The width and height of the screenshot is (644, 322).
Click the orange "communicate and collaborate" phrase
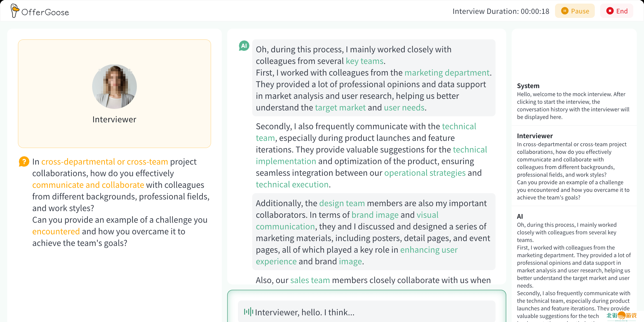click(88, 185)
